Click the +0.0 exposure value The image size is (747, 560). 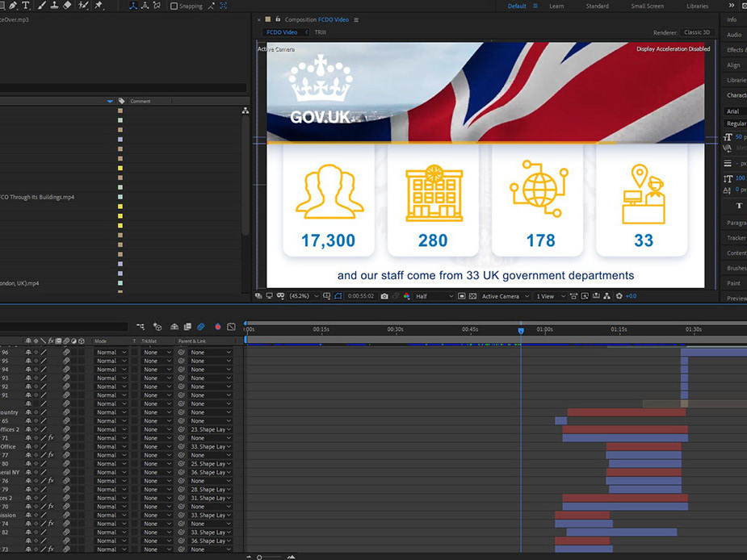pos(631,296)
